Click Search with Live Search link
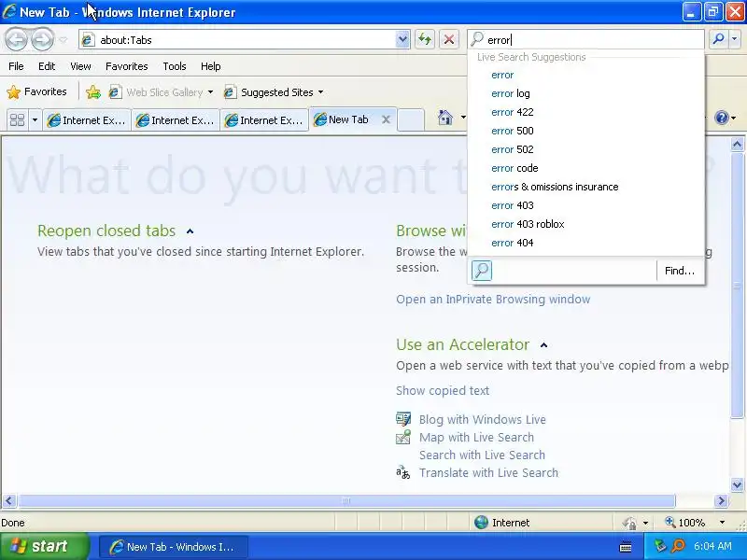Viewport: 747px width, 560px height. [x=482, y=455]
